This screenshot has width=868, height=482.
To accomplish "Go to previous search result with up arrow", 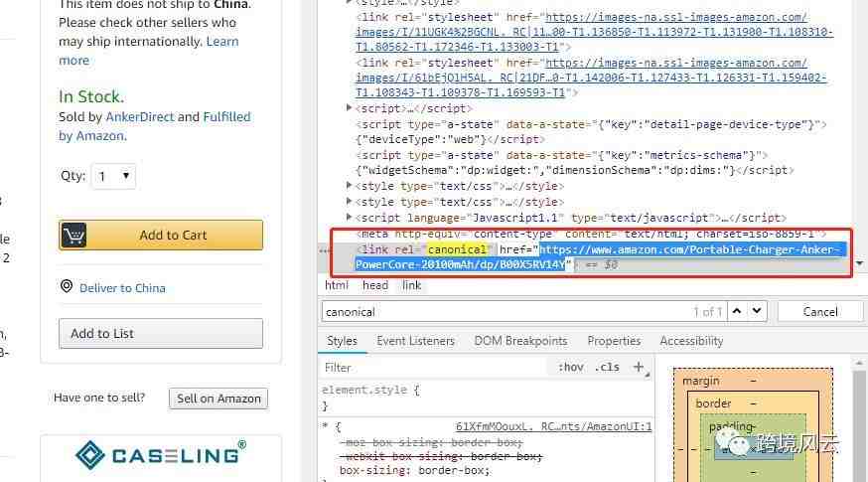I will point(737,311).
